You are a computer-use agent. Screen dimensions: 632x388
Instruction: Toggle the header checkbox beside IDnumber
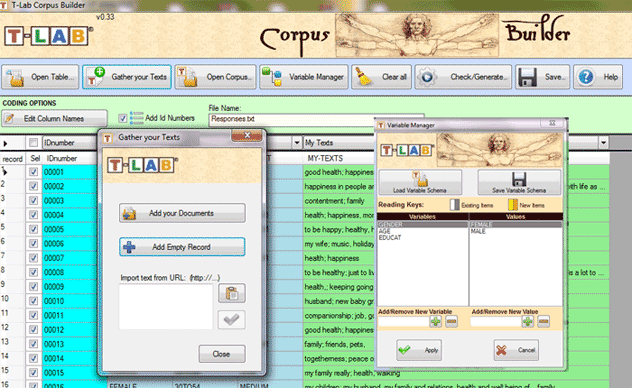[33, 143]
